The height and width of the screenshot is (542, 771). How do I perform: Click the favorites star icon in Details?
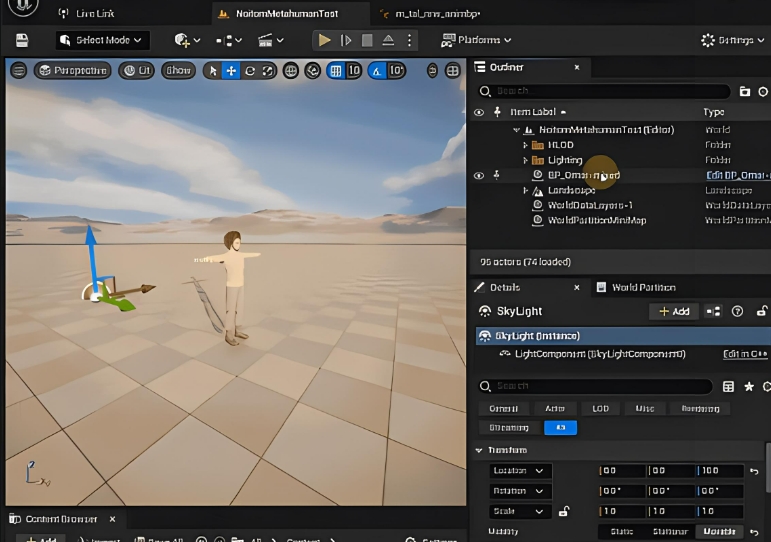(749, 386)
